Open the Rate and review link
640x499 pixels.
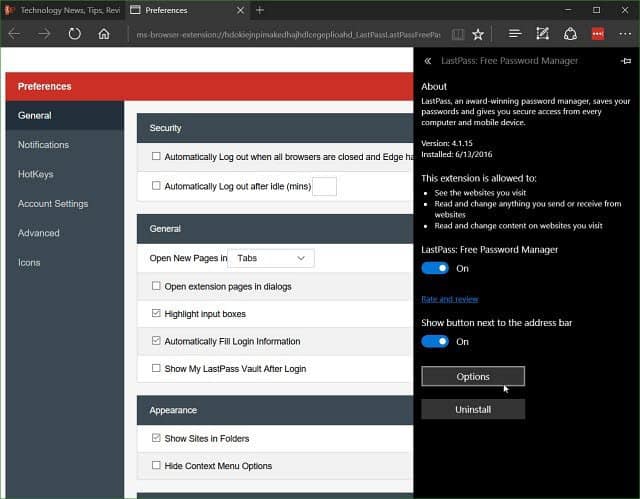450,299
